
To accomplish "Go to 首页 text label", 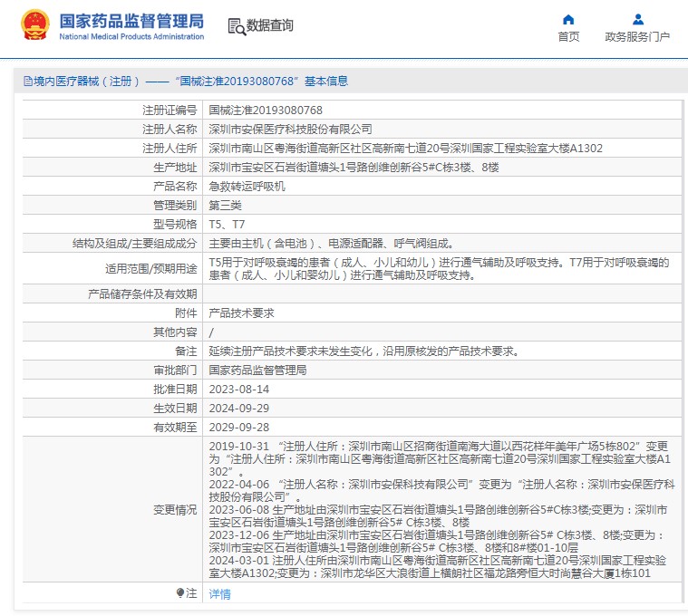I will (x=568, y=37).
